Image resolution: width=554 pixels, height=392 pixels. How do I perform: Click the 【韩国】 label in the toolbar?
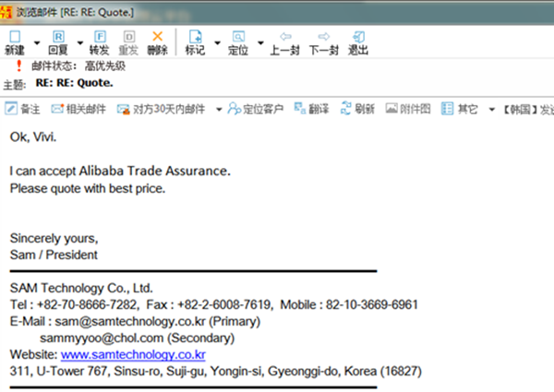coord(520,110)
